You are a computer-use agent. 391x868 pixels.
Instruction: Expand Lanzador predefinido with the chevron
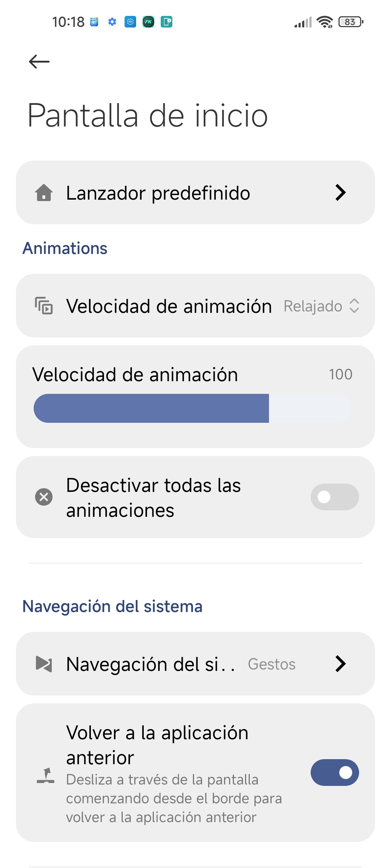click(x=340, y=192)
